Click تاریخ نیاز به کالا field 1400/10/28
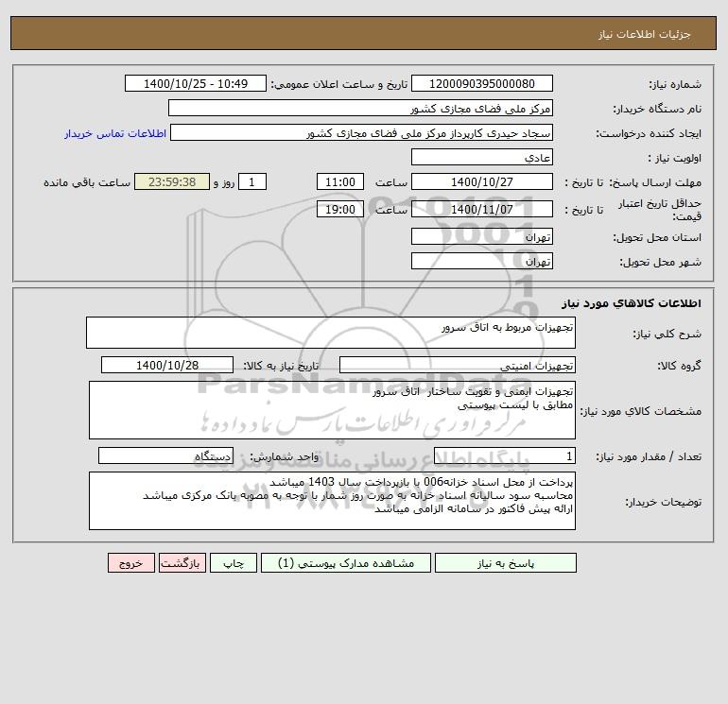The height and width of the screenshot is (704, 728). click(x=167, y=365)
